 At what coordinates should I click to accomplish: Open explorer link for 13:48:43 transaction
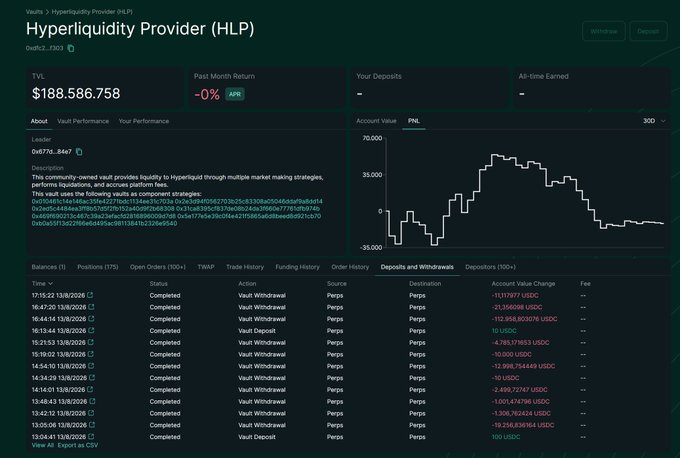[92, 401]
